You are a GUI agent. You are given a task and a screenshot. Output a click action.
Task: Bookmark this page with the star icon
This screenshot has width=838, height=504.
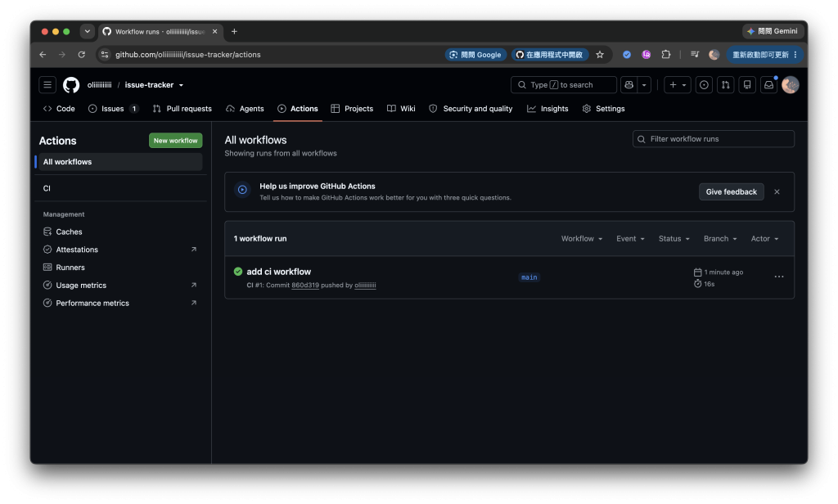click(600, 55)
